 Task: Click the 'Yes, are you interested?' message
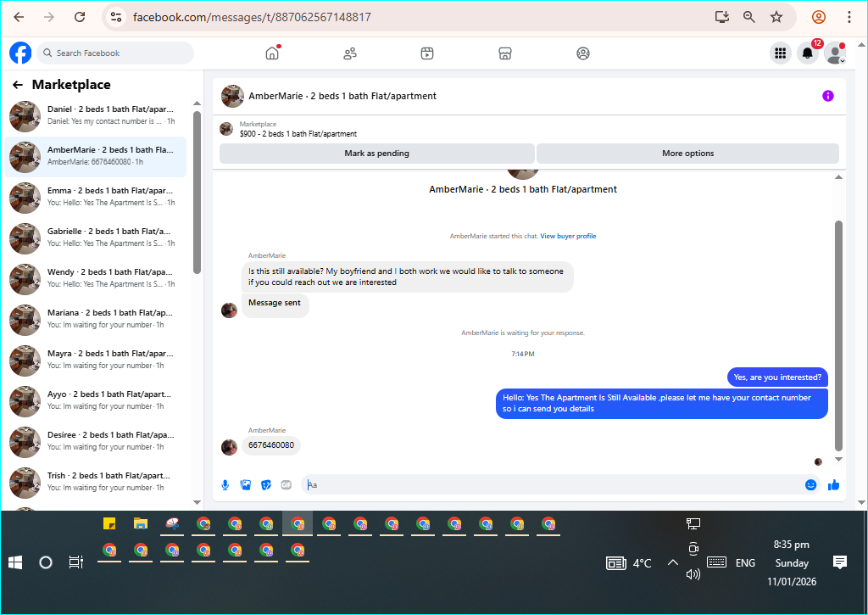coord(777,377)
